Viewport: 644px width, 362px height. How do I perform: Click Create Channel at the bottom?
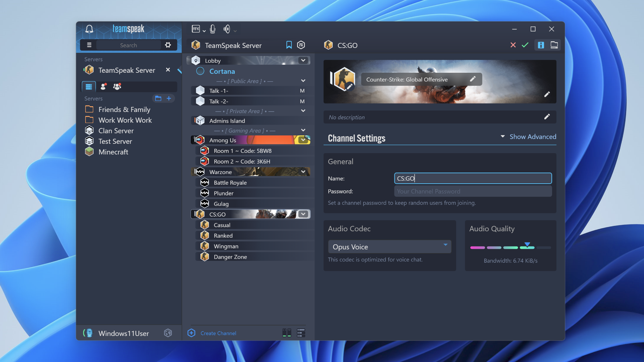(218, 333)
